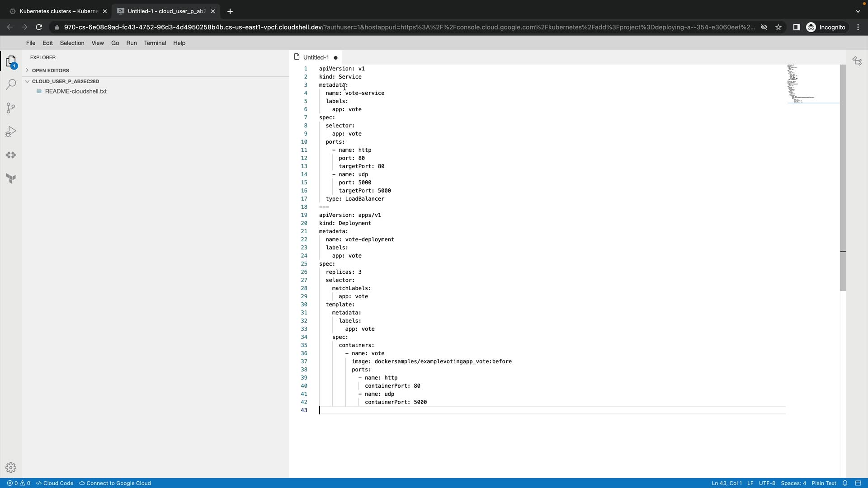
Task: Click the editor vertical scrollbar
Action: point(843,181)
